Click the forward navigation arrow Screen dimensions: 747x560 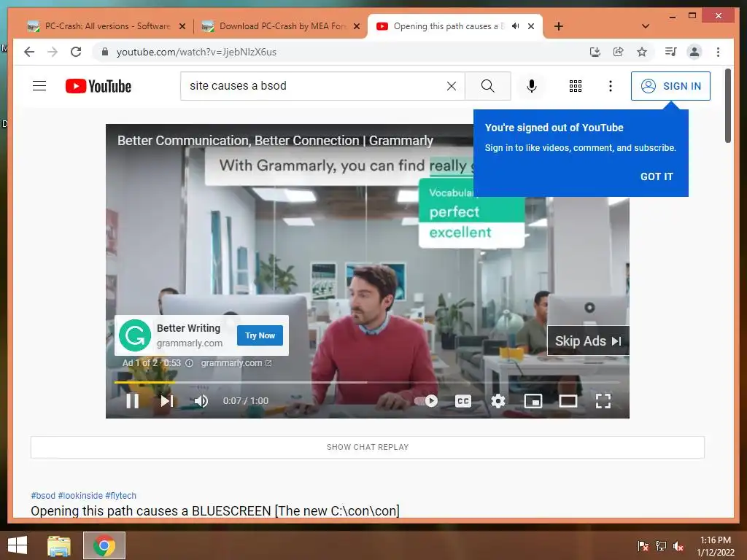pos(53,52)
